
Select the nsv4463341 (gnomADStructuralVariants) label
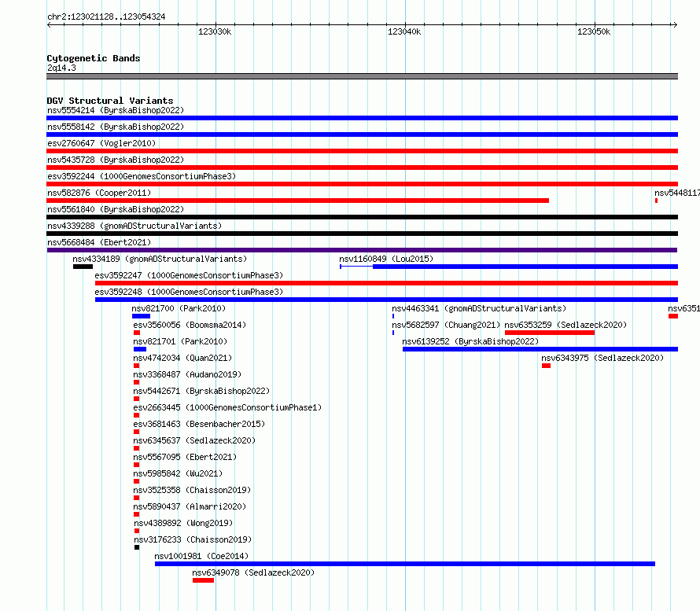479,308
